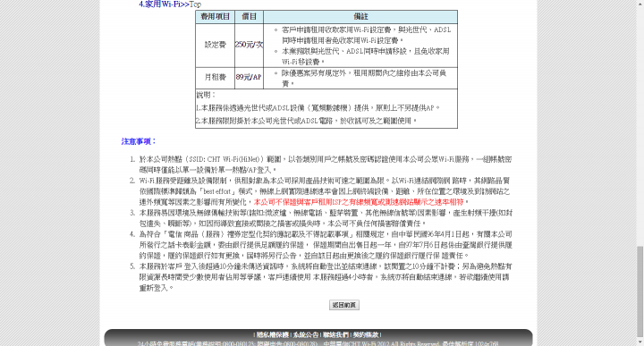This screenshot has height=346, width=644.
Task: Click the Top link beside 家用Wi-Fi heading
Action: coord(195,4)
